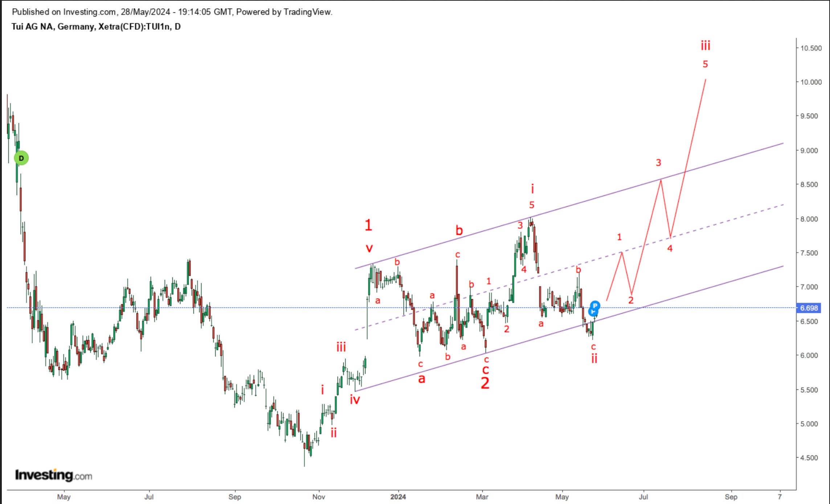830x504 pixels.
Task: Click the red 'iv' wave label near November
Action: 355,400
